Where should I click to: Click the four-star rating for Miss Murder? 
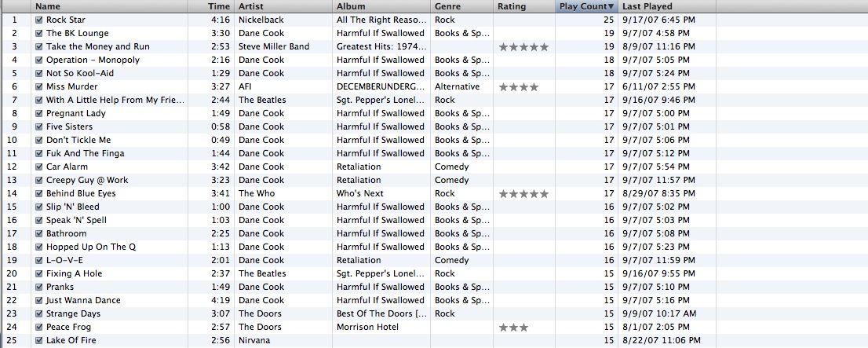(519, 87)
